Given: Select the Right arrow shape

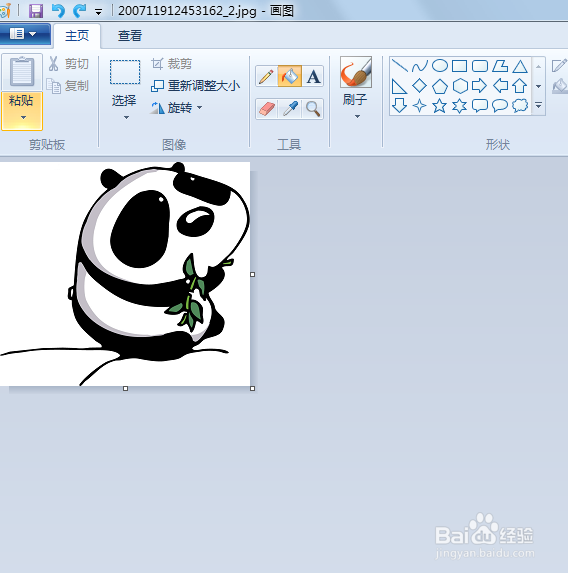Looking at the screenshot, I should (x=480, y=86).
